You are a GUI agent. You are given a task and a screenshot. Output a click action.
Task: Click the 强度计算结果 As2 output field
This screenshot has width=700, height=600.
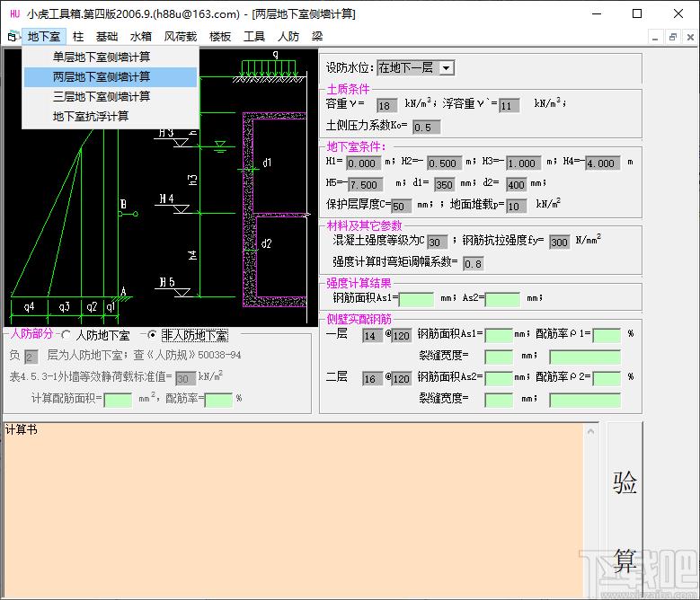click(x=502, y=299)
